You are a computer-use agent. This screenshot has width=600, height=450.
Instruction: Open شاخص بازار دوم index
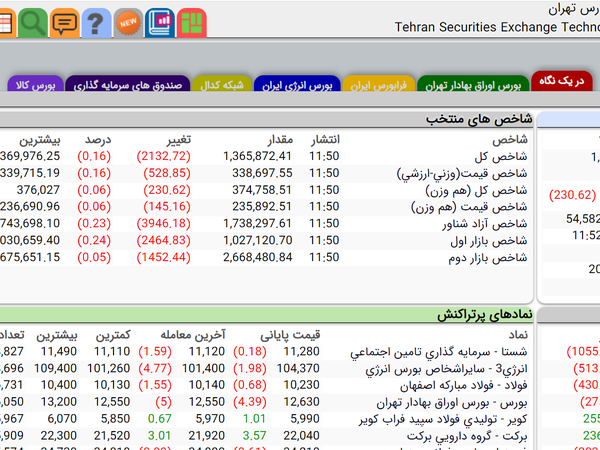pos(488,258)
